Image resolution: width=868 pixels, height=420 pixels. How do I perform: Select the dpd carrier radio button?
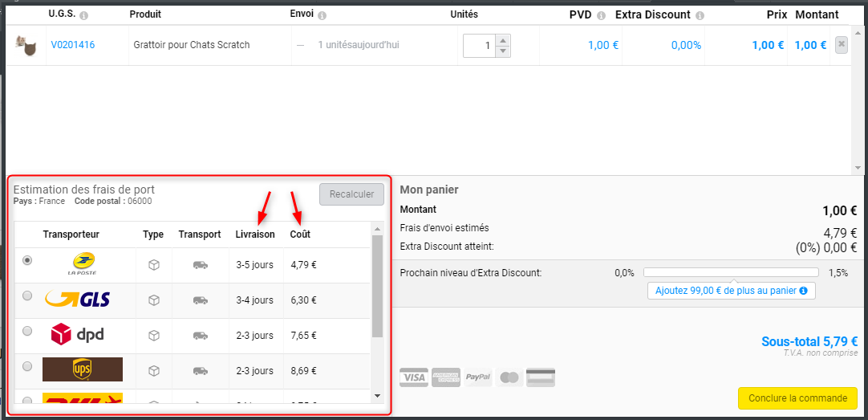(27, 331)
